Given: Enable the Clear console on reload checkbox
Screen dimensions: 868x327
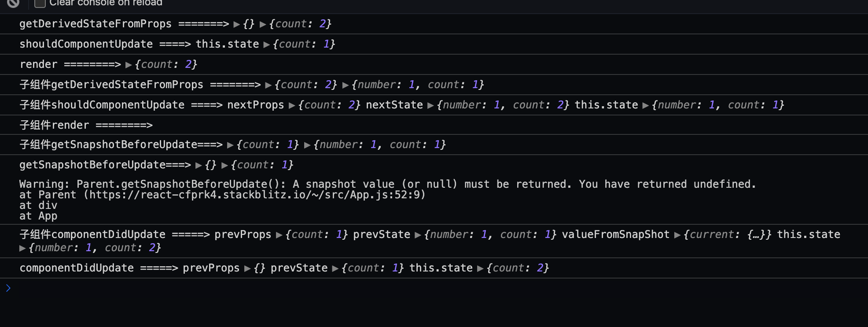Looking at the screenshot, I should (x=40, y=3).
